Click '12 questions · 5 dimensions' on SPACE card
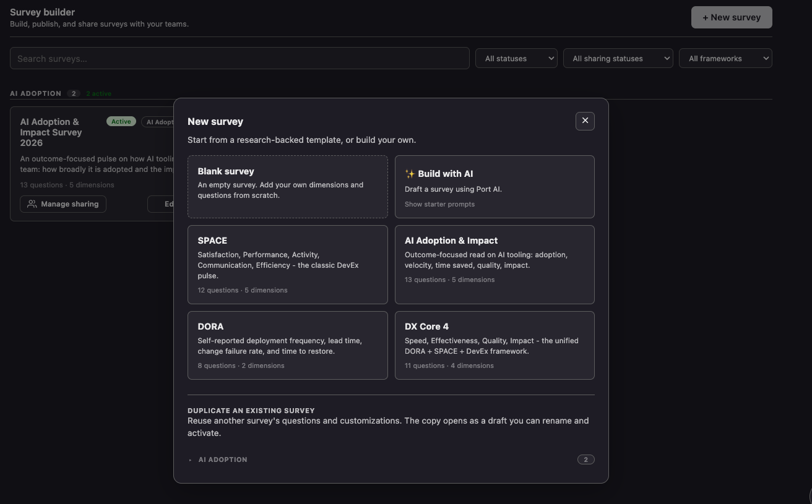The width and height of the screenshot is (812, 504). (243, 290)
